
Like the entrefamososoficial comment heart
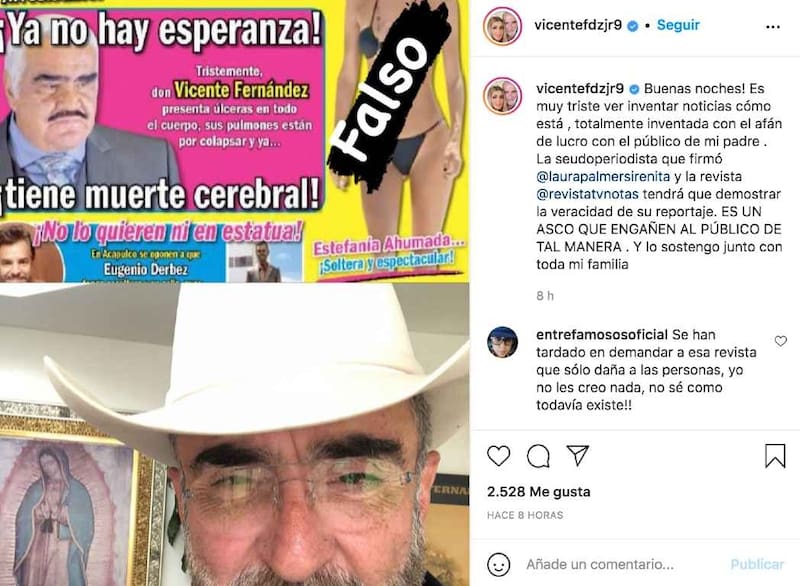[781, 341]
